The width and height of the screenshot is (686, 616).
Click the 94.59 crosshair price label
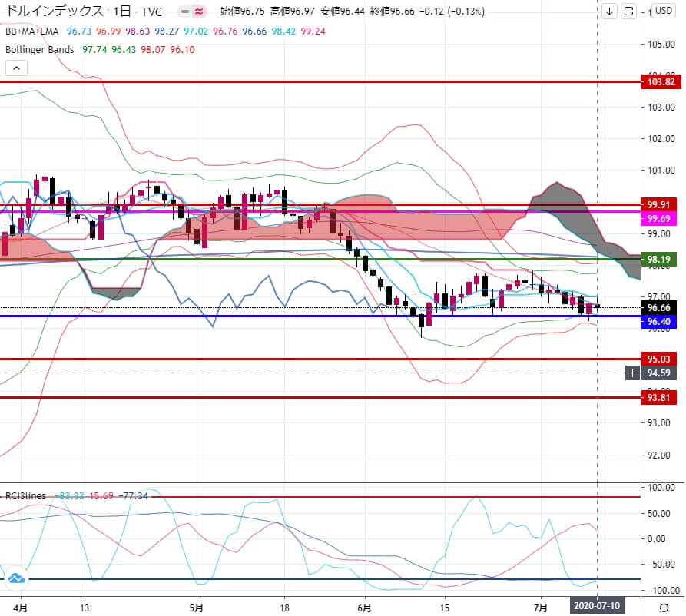click(x=658, y=373)
